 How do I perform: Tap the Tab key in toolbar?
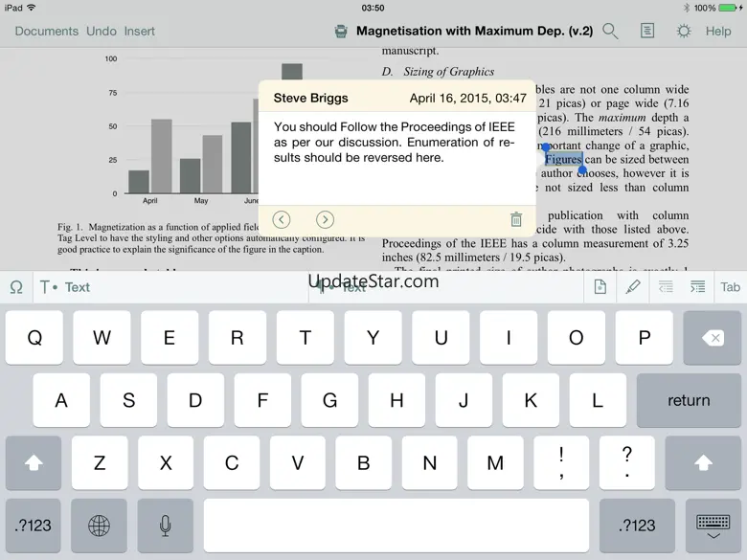click(x=730, y=287)
